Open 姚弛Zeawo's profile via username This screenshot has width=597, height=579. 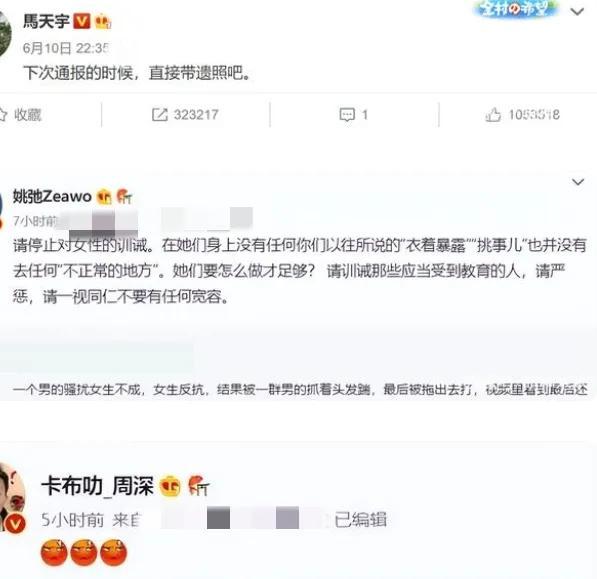point(53,196)
